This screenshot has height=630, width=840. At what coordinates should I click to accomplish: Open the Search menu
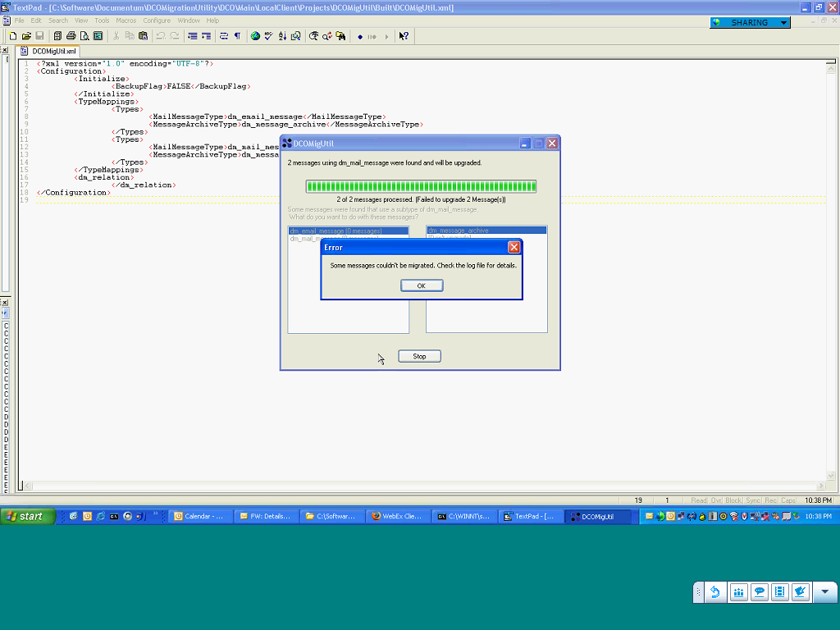pyautogui.click(x=58, y=21)
